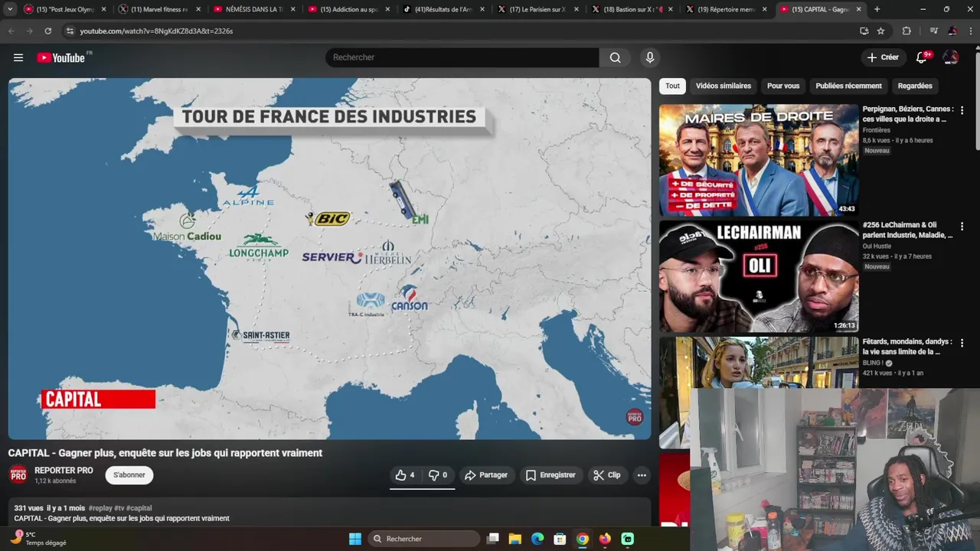
Task: Click YouTube search input field
Action: tap(462, 57)
